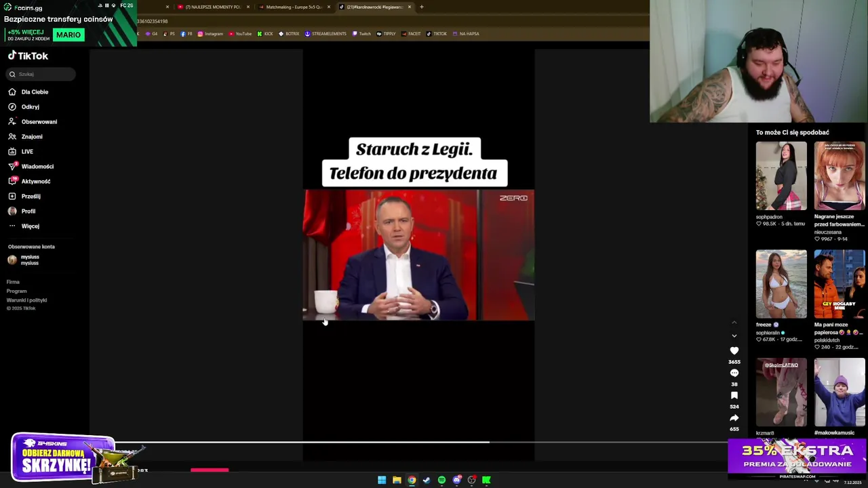Click the Szukaj search field
The width and height of the screenshot is (868, 488).
[x=41, y=74]
